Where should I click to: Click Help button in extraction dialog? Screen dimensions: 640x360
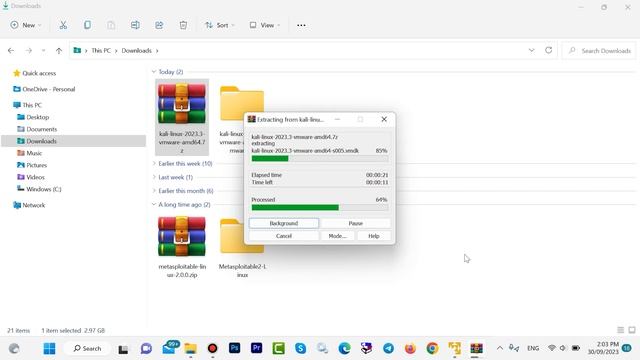[373, 236]
